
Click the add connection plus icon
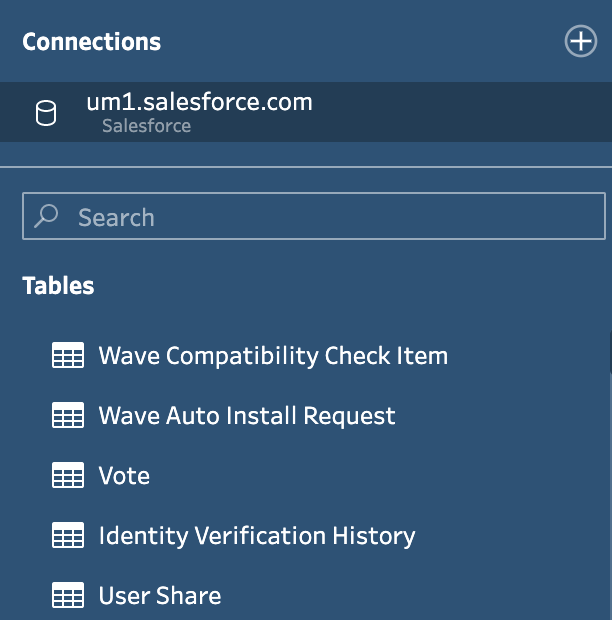coord(580,41)
